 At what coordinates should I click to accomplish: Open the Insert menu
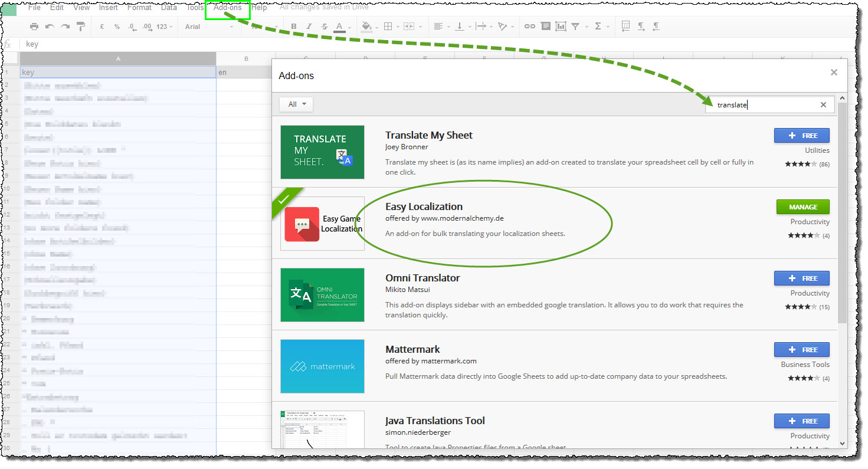pos(109,8)
